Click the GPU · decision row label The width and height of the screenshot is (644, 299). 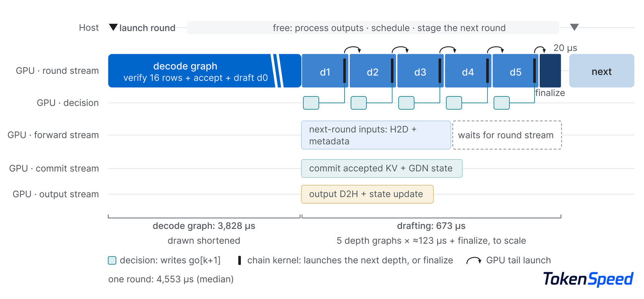tap(68, 103)
